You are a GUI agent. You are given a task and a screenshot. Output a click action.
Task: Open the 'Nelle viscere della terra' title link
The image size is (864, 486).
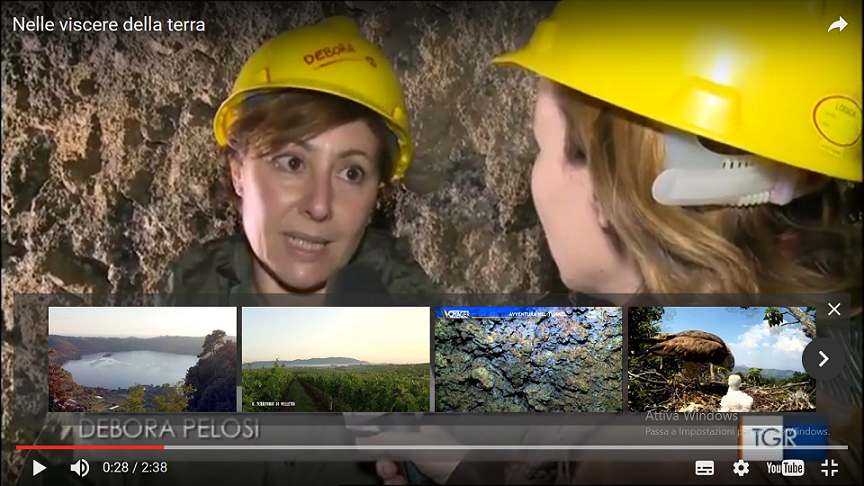click(109, 25)
